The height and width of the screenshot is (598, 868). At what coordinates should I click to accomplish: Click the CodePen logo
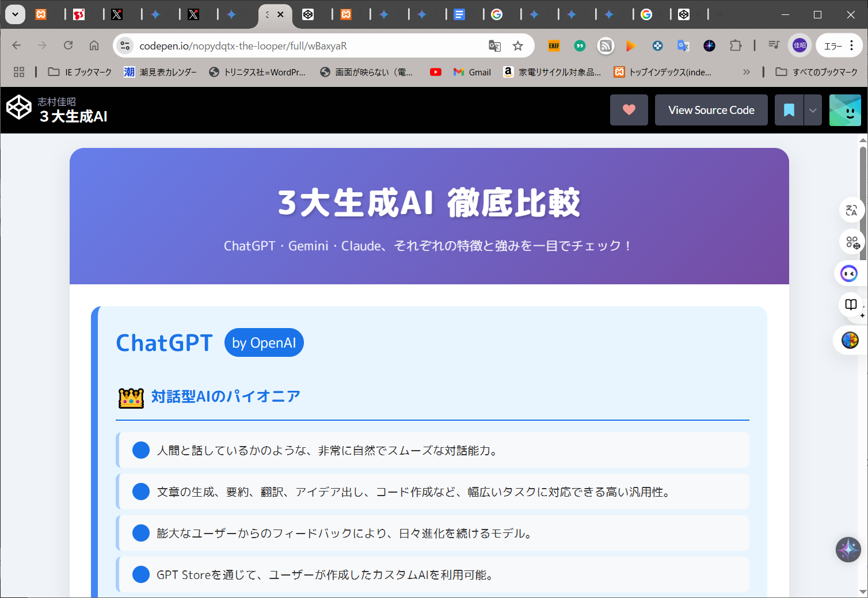pos(19,108)
